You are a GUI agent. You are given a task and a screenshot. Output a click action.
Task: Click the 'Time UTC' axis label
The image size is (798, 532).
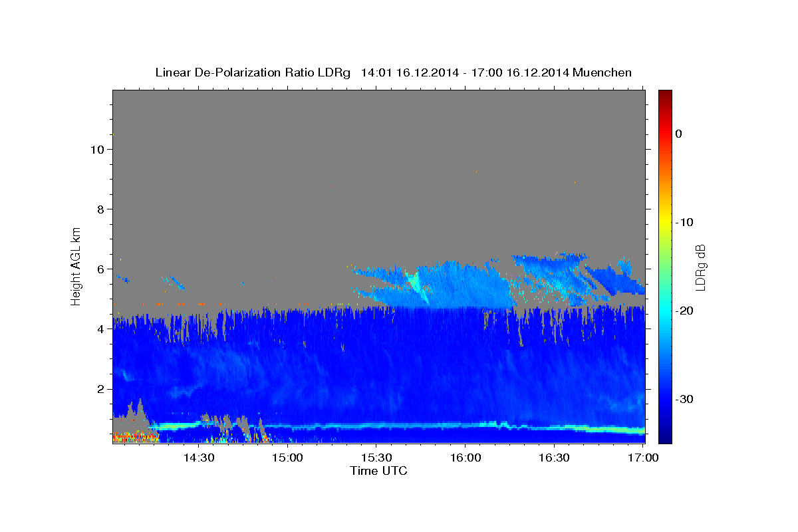(378, 471)
